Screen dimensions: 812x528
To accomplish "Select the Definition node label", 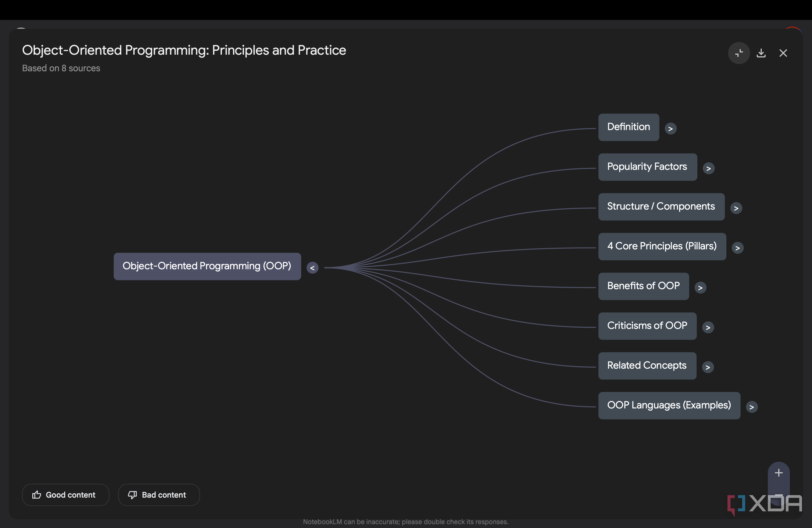I will [628, 127].
